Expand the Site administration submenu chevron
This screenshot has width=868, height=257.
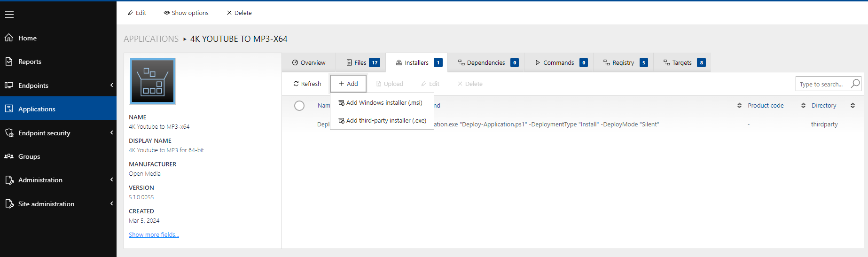(111, 203)
